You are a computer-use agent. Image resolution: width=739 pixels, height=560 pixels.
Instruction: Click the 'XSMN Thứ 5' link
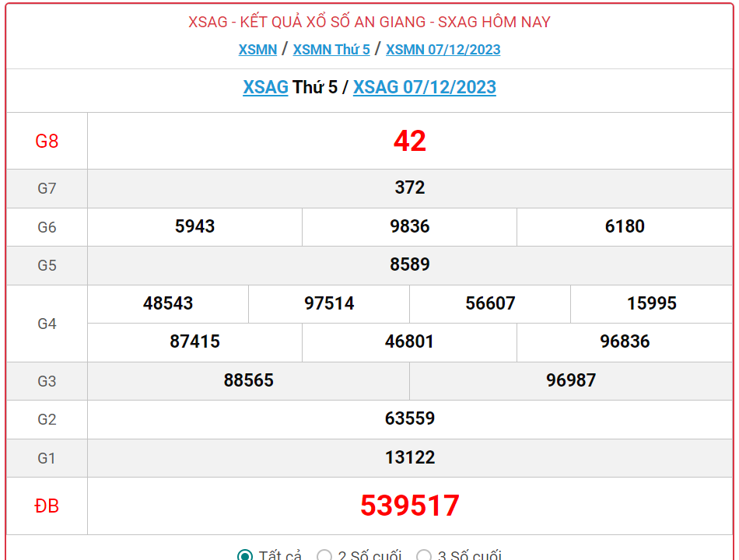click(x=331, y=49)
